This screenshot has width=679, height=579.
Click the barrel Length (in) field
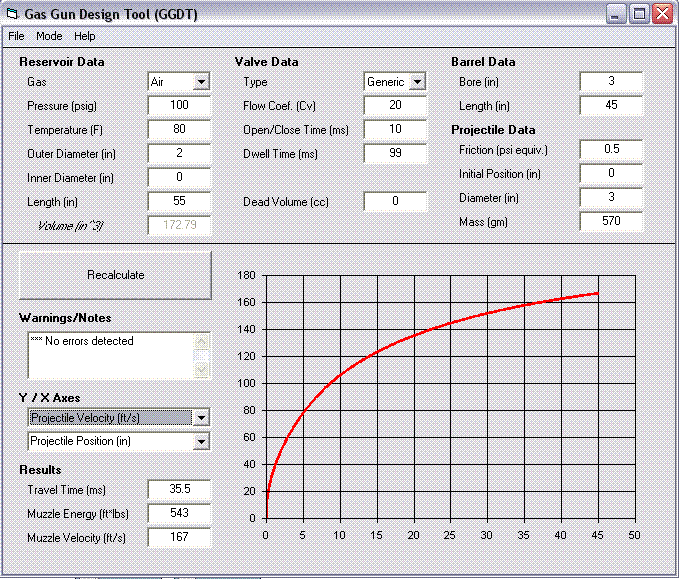[x=610, y=105]
